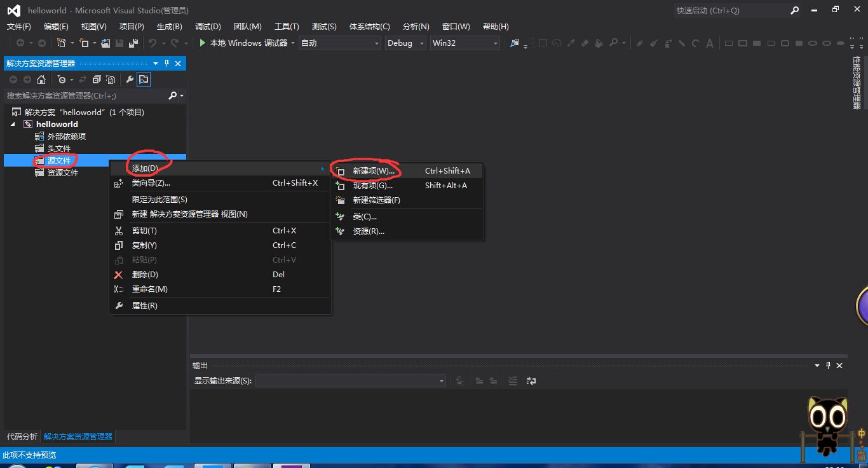Open the 工具(T) menu
The width and height of the screenshot is (868, 468).
click(x=287, y=26)
